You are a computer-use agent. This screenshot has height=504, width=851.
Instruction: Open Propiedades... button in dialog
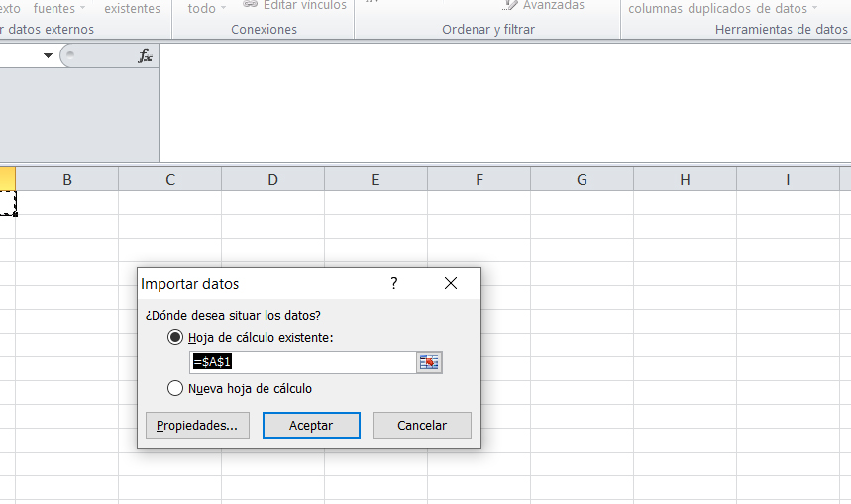pos(197,426)
